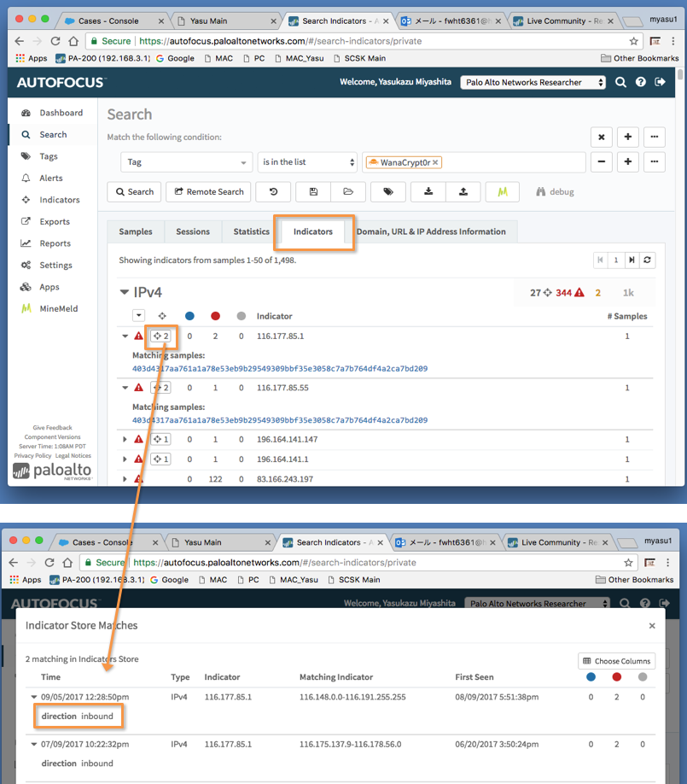Click the Remote Search button

[x=208, y=191]
